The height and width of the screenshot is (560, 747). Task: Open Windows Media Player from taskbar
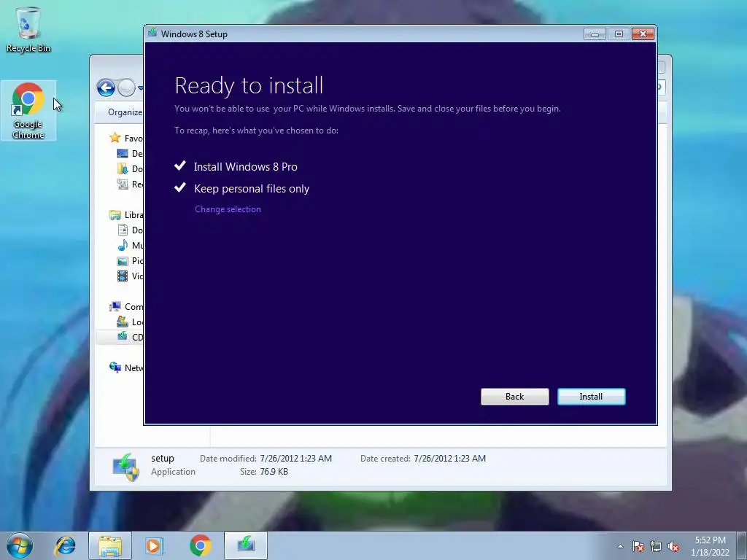(154, 545)
